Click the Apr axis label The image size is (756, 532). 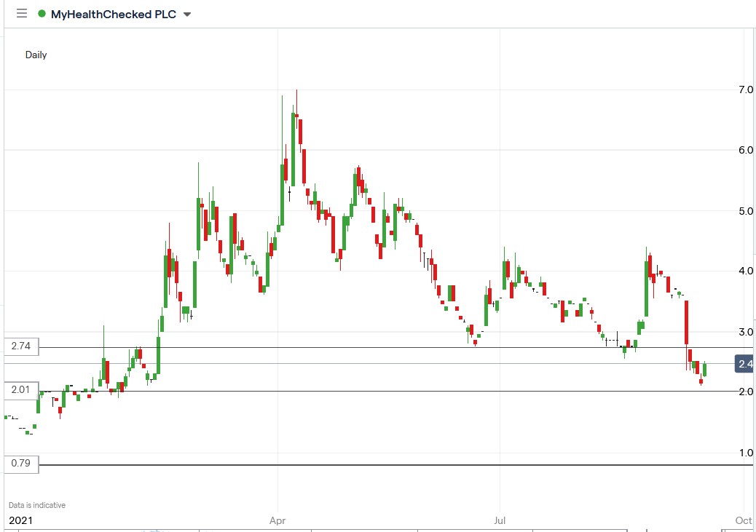277,520
